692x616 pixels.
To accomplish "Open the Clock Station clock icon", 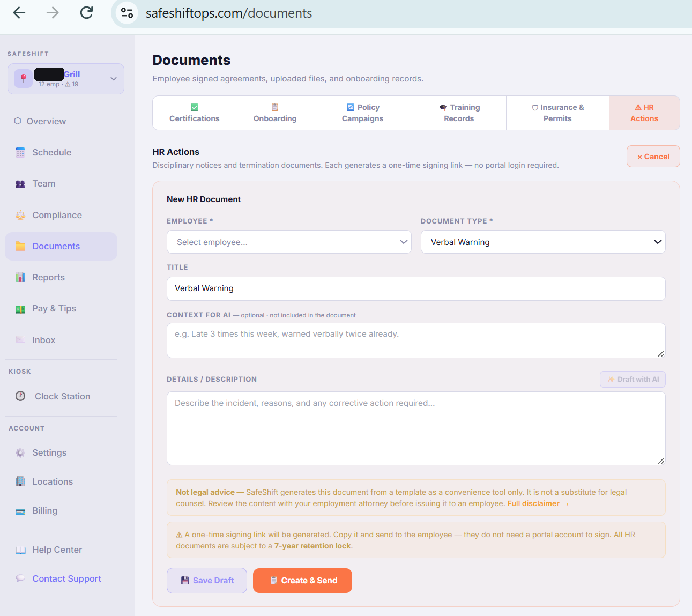I will 20,396.
